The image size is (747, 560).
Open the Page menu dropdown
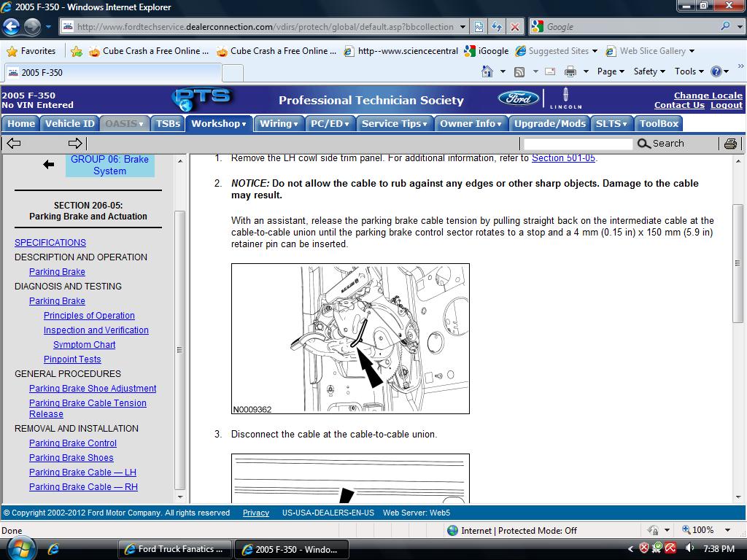coord(611,71)
